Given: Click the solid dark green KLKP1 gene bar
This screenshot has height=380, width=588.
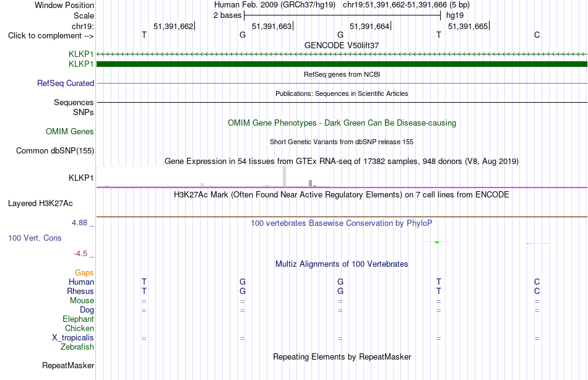Looking at the screenshot, I should coord(342,64).
